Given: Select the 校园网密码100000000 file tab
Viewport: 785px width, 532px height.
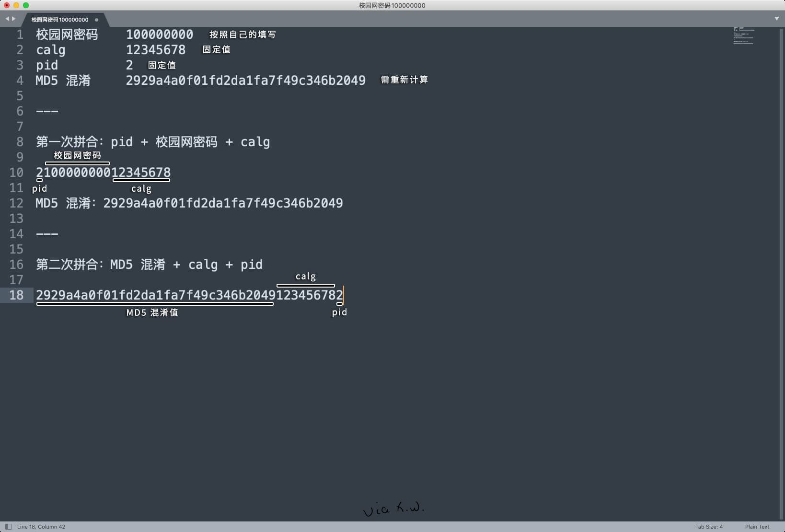Looking at the screenshot, I should pos(60,20).
